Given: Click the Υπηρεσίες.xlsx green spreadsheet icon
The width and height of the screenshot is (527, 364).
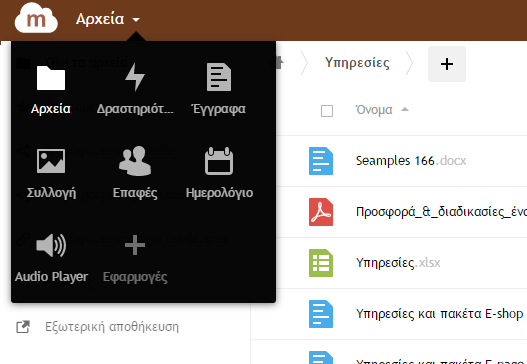Looking at the screenshot, I should 321,263.
